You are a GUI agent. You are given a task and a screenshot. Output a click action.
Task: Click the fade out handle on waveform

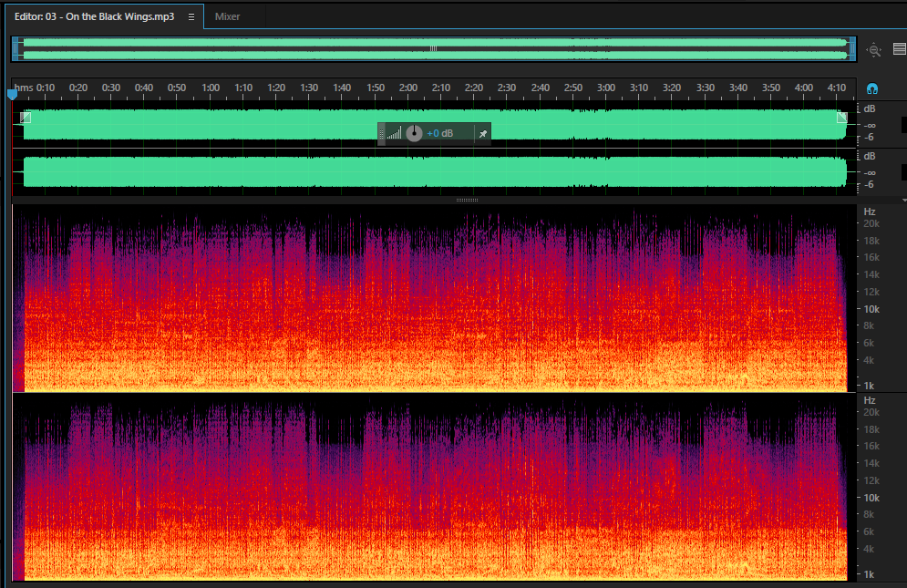[x=841, y=118]
